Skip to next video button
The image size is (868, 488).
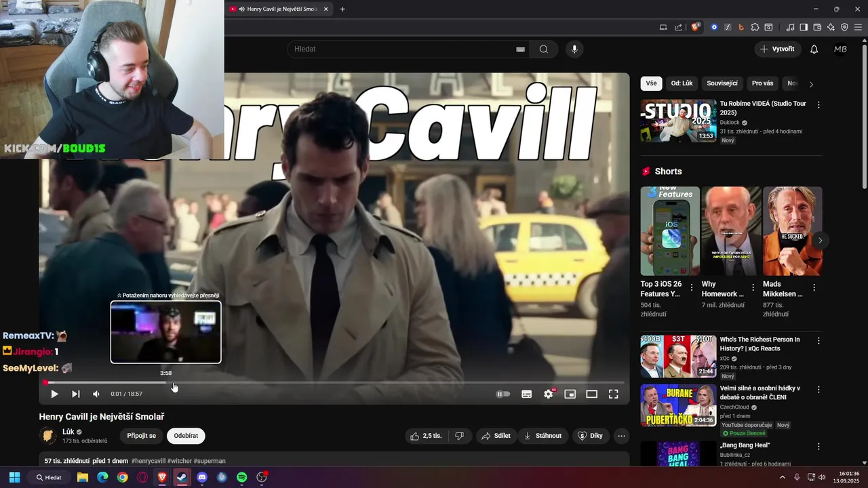(x=76, y=394)
